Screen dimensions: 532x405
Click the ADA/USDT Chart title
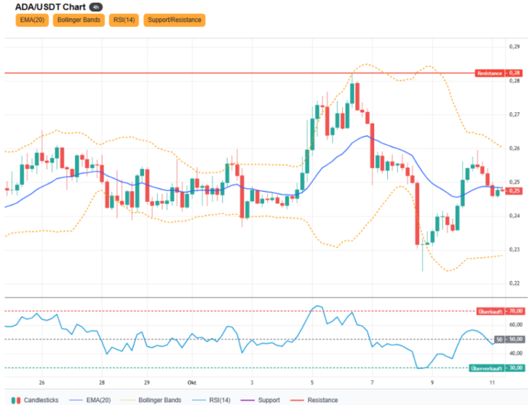[x=50, y=7]
